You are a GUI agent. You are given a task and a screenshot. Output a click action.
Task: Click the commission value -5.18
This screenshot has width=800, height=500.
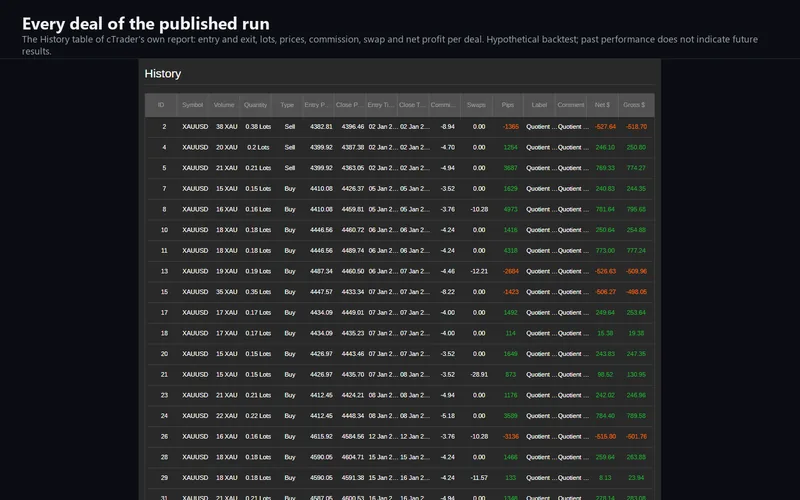click(x=447, y=416)
